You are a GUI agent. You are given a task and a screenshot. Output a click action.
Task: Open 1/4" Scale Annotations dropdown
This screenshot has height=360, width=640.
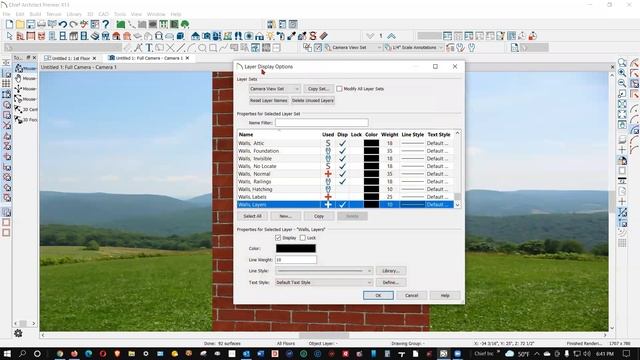click(413, 48)
